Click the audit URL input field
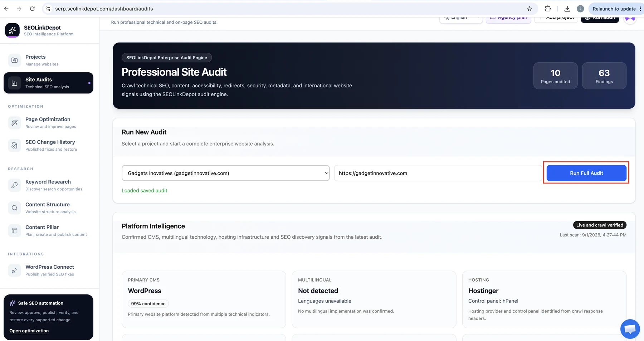 [x=438, y=173]
